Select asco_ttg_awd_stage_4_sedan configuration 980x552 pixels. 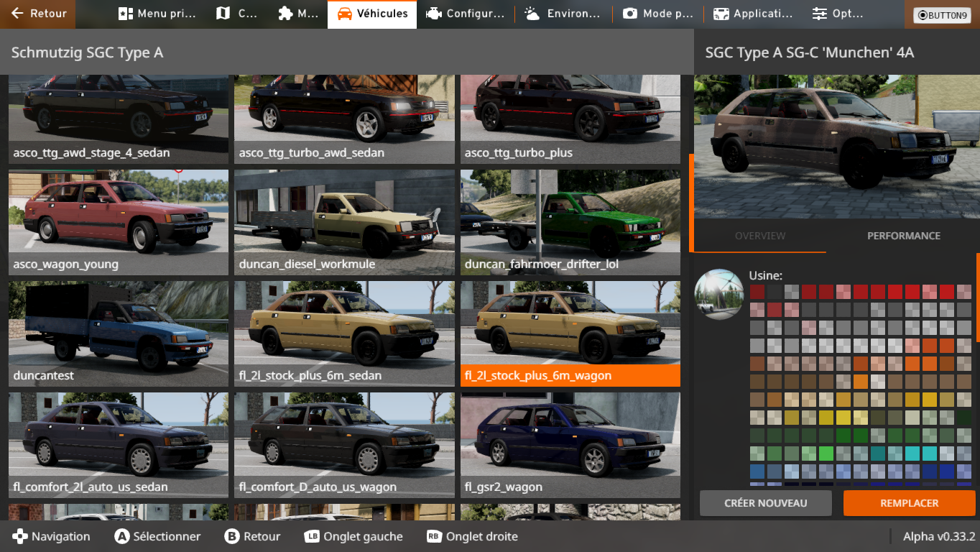pos(119,119)
